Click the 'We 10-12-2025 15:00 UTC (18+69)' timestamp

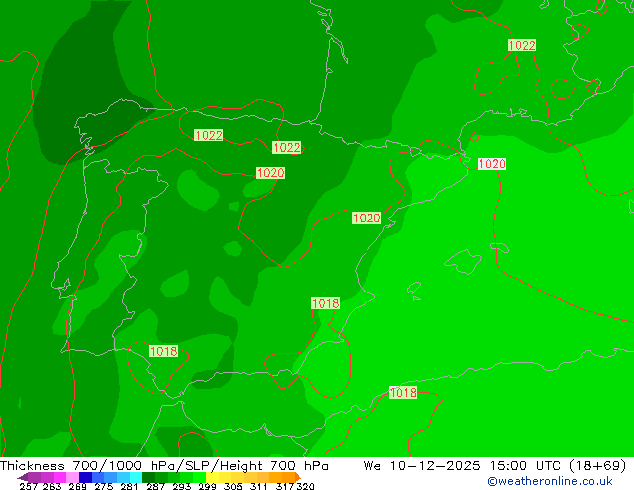click(x=495, y=466)
